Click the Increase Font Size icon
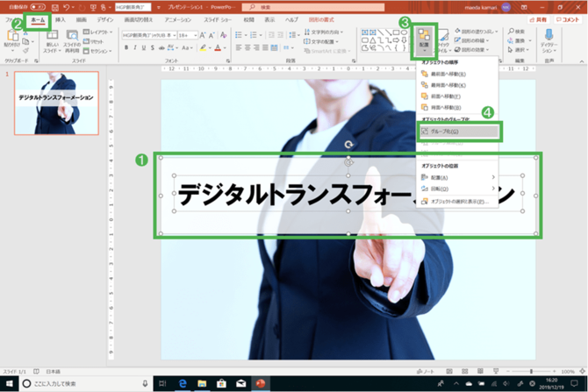The width and height of the screenshot is (588, 392). tap(203, 35)
